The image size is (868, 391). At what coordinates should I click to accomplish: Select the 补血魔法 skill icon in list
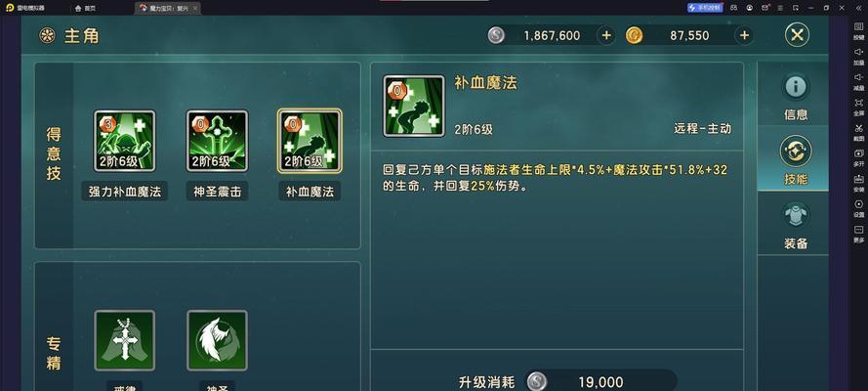[310, 141]
